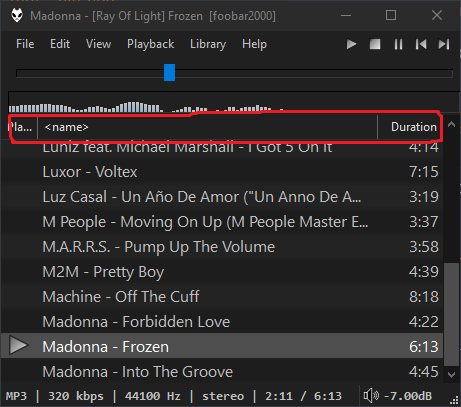Click the -7.00dB volume readout

coord(408,396)
